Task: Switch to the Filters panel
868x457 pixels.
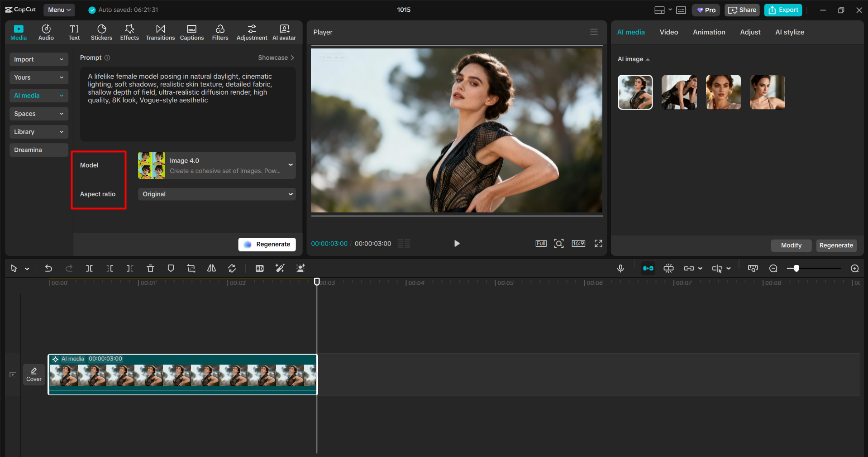Action: [x=220, y=32]
